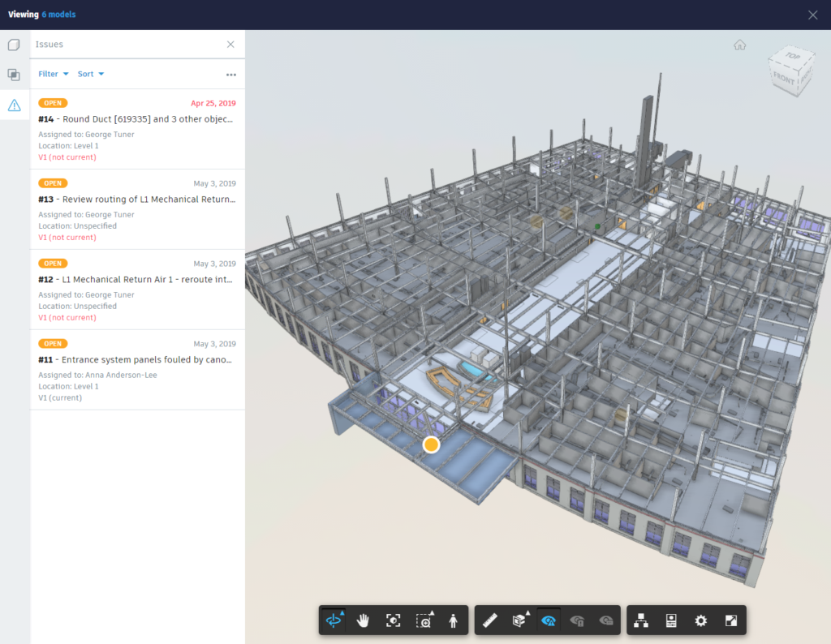Start First Person walk mode
The height and width of the screenshot is (644, 831).
click(x=453, y=620)
